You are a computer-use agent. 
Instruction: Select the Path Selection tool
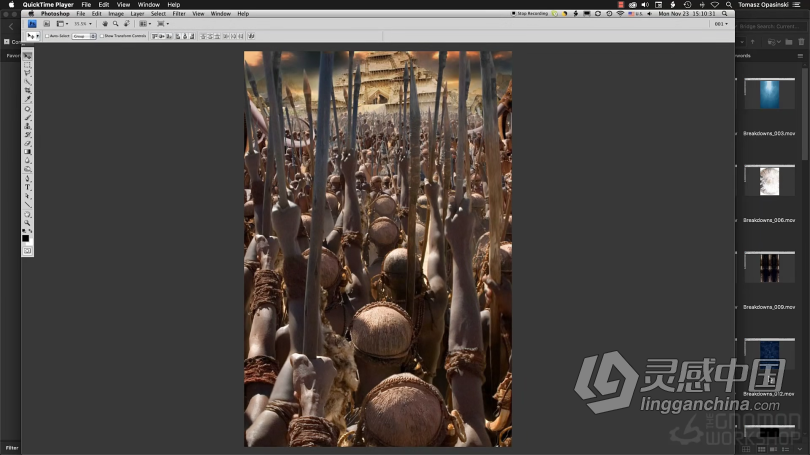coord(27,196)
